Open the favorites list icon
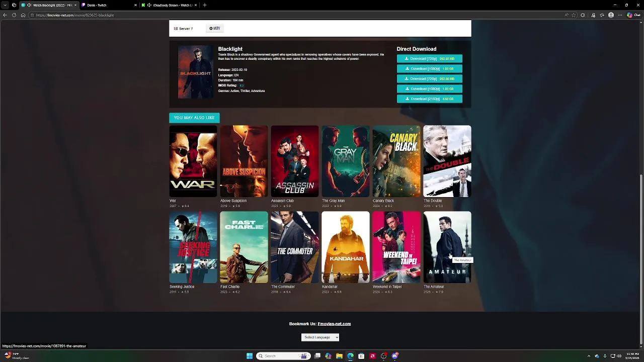 tap(602, 15)
